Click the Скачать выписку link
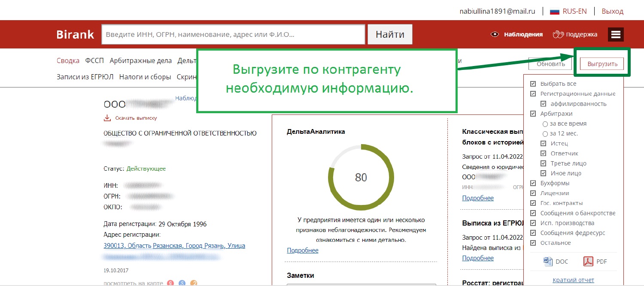This screenshot has width=644, height=286. point(136,118)
